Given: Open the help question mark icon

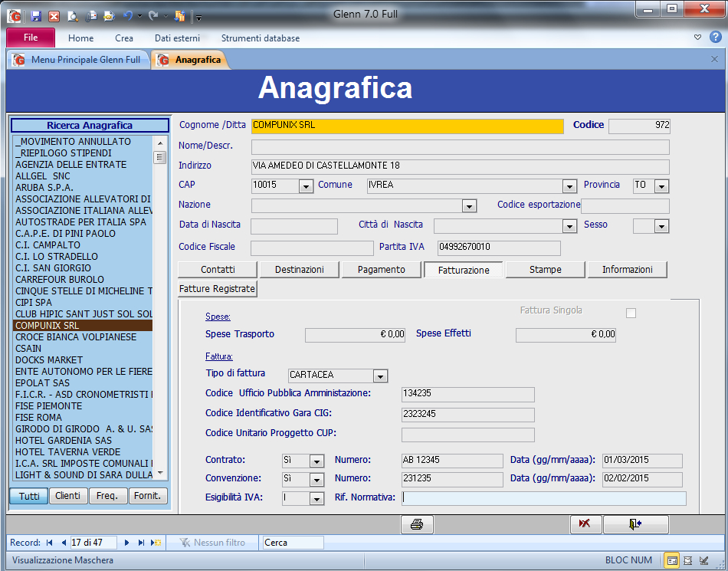Looking at the screenshot, I should click(716, 38).
